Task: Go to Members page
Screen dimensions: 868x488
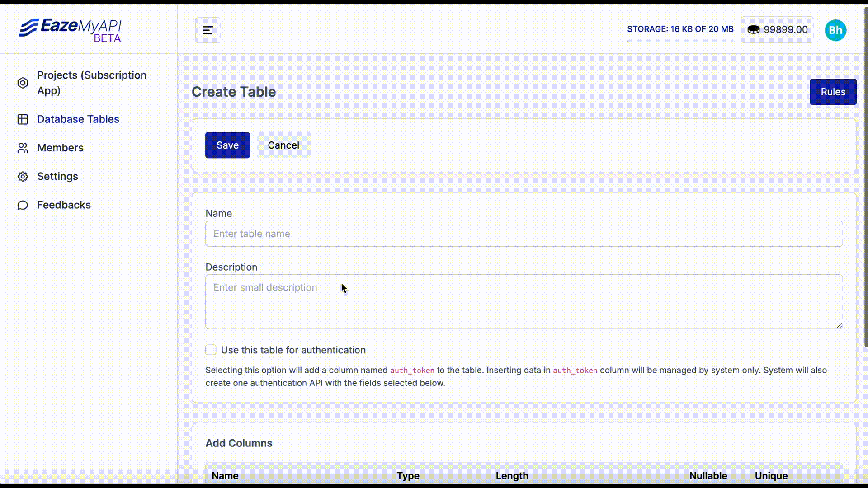Action: point(60,148)
